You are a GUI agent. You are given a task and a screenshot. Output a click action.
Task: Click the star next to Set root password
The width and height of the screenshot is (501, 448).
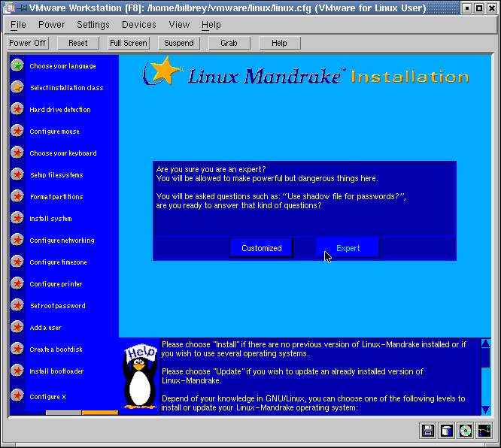pos(17,305)
